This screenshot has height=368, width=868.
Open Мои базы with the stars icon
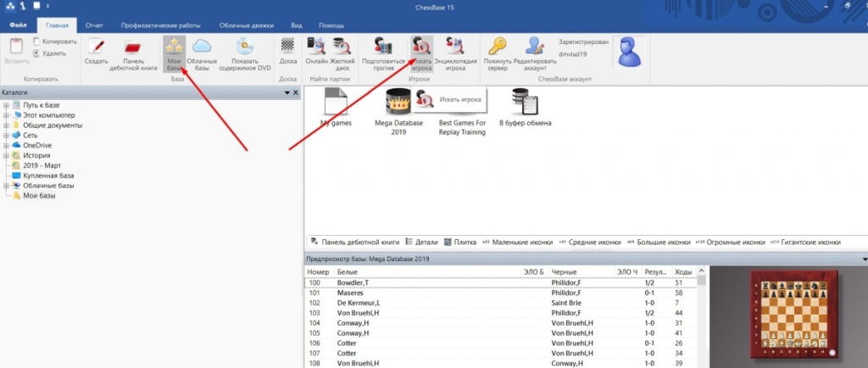coord(175,47)
